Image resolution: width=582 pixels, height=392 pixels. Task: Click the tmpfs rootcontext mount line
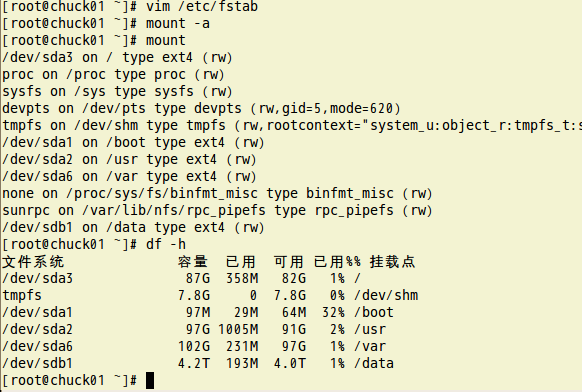(x=292, y=125)
